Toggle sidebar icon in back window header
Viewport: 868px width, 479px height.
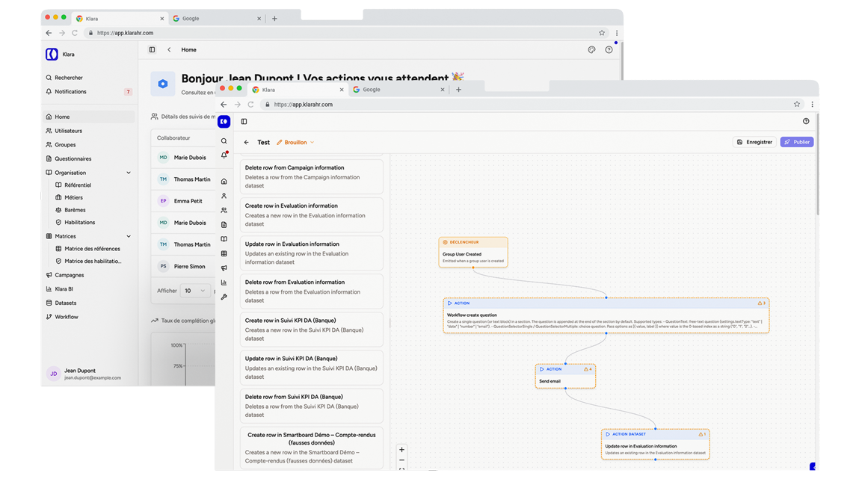tap(153, 50)
